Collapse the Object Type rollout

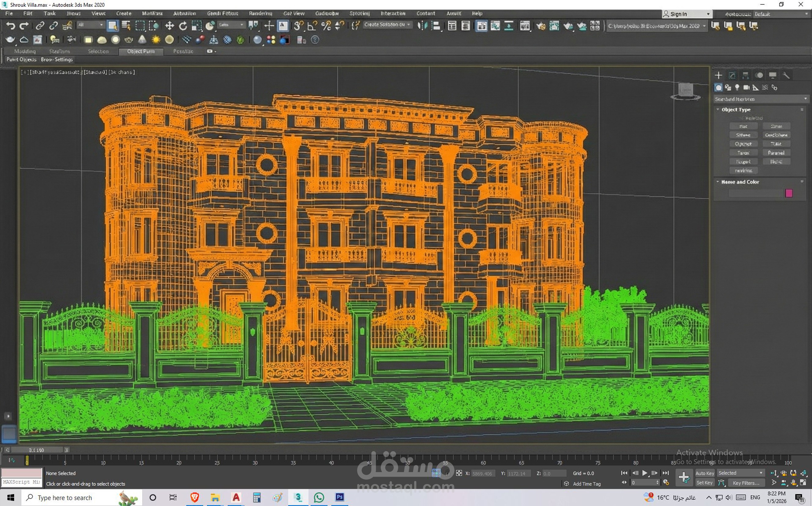click(718, 109)
